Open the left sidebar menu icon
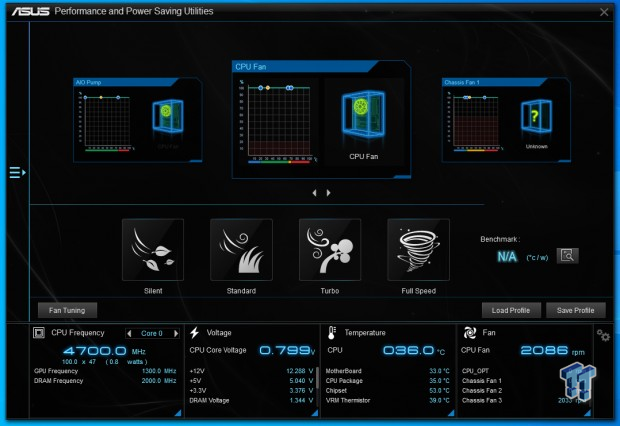The image size is (620, 426). coord(17,172)
